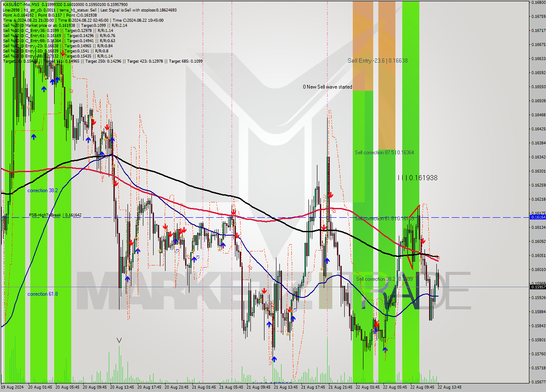The height and width of the screenshot is (392, 546).
Task: Select the '0 New Sell wave started' annotation
Action: [328, 87]
